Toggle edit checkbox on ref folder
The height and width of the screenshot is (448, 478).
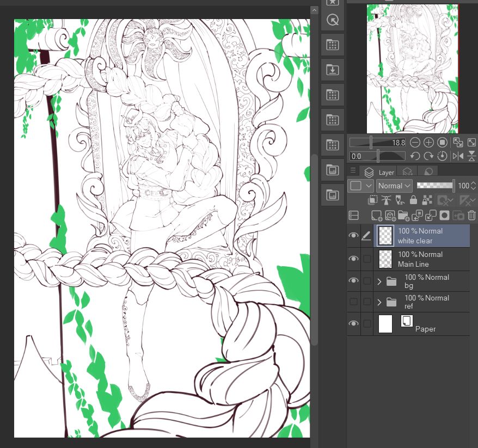(x=367, y=302)
